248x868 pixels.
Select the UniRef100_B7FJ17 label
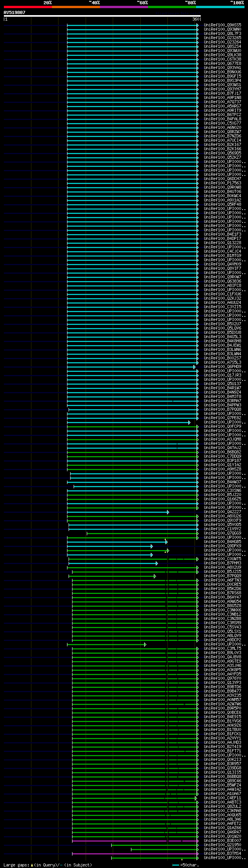222,93
